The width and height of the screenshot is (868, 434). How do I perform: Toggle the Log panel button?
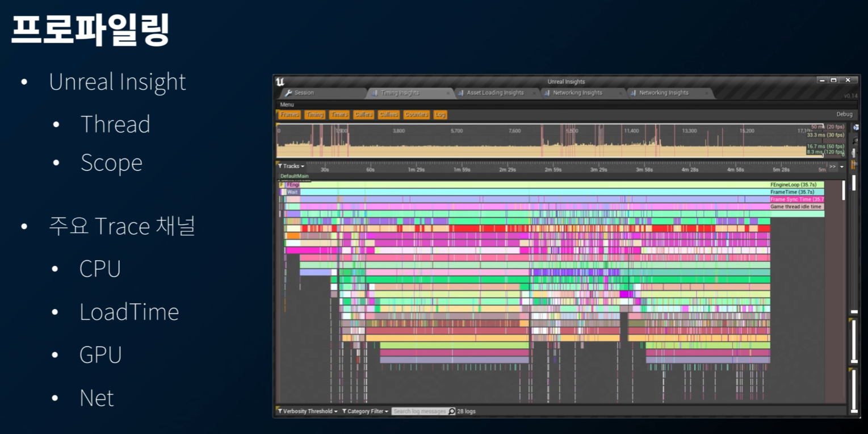point(440,115)
